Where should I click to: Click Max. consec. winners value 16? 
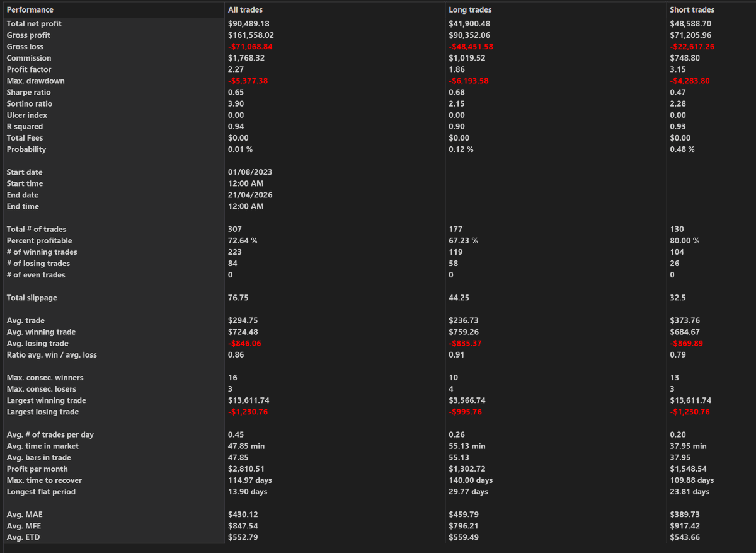point(232,378)
